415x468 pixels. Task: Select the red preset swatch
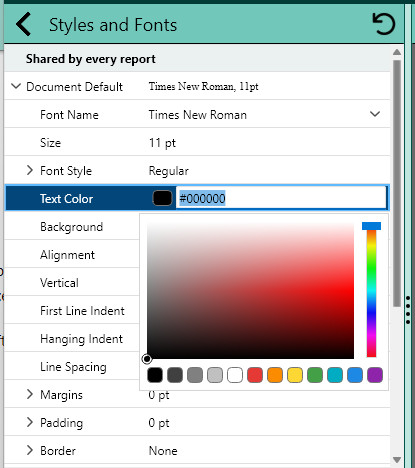point(255,375)
